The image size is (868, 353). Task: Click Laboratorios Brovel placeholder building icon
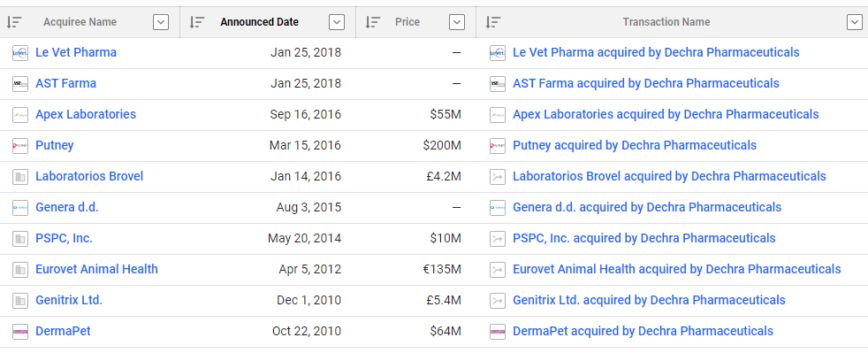[x=20, y=177]
